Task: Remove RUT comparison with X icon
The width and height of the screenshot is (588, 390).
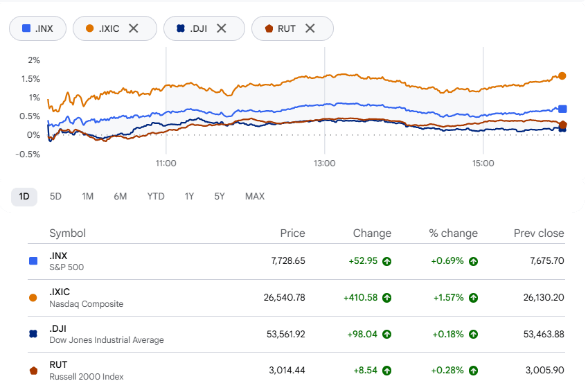Action: pos(310,28)
